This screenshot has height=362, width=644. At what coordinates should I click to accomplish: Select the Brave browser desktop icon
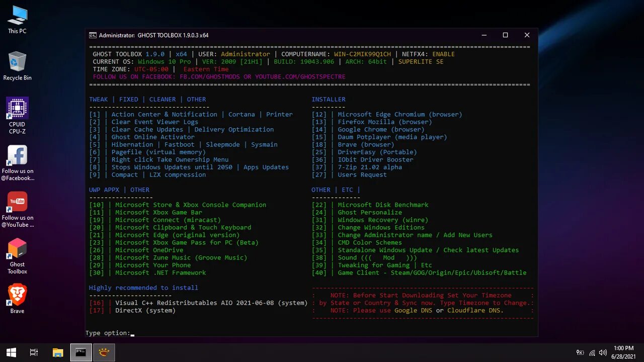(x=17, y=299)
